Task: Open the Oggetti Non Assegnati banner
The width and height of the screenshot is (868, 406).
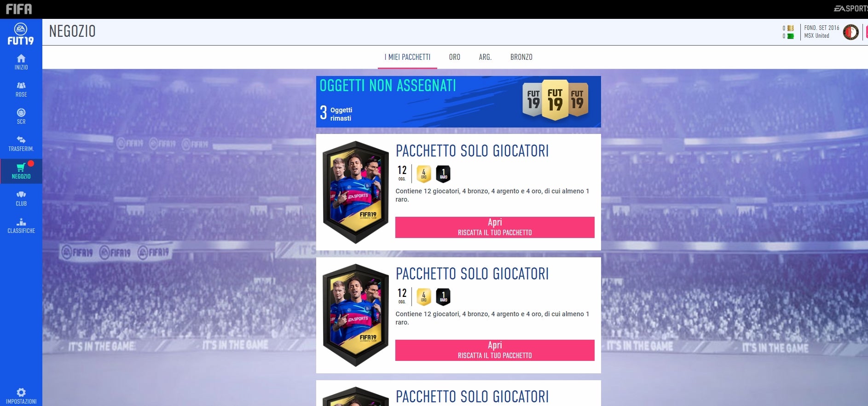Action: tap(458, 102)
